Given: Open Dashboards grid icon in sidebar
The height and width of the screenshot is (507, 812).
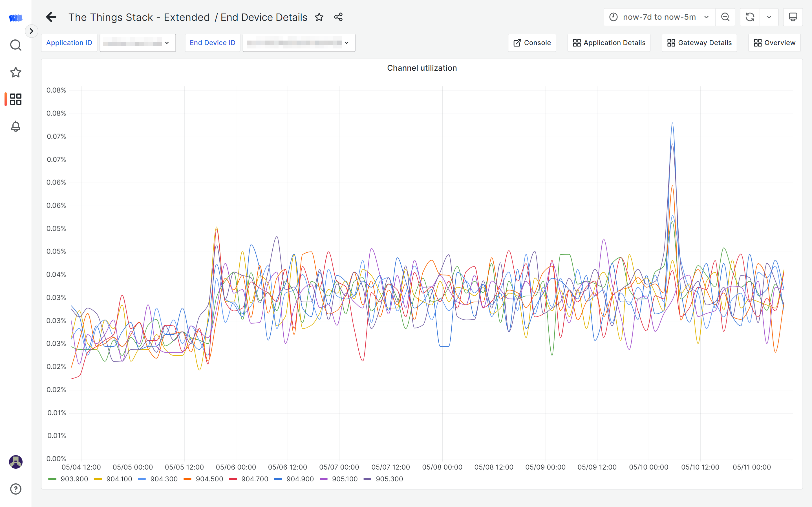Looking at the screenshot, I should pos(16,99).
